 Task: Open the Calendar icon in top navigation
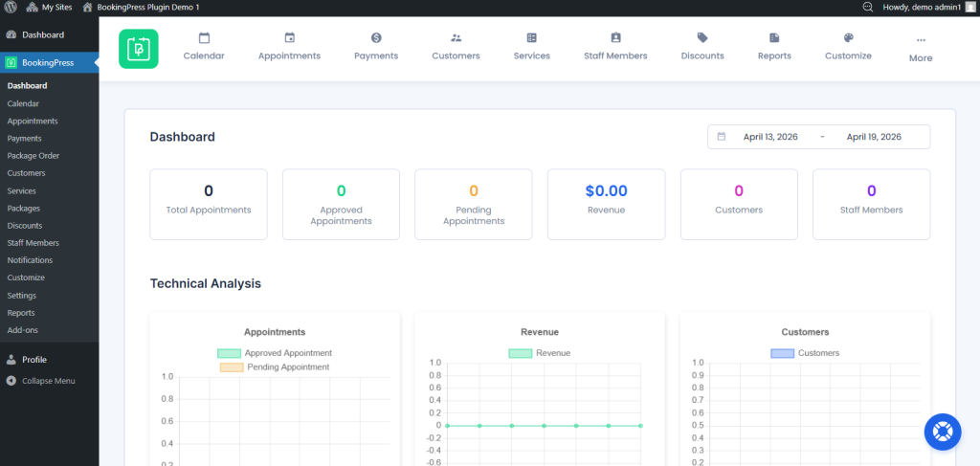204,38
